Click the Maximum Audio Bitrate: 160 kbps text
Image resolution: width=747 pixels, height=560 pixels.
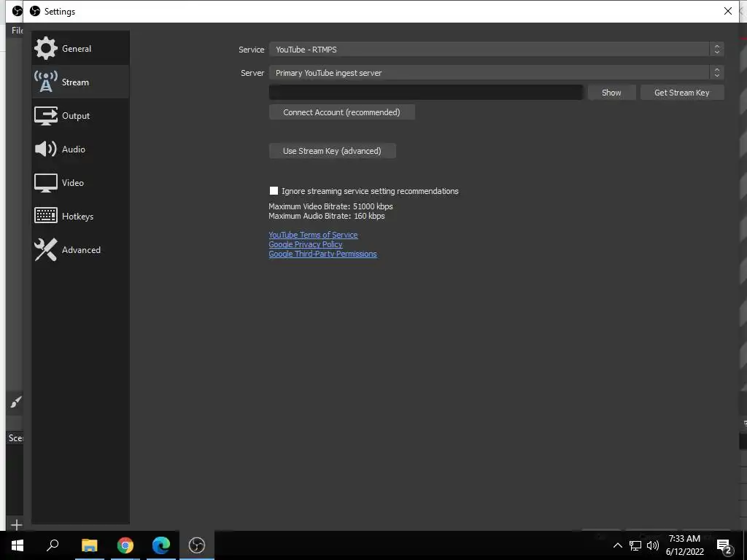click(x=326, y=216)
